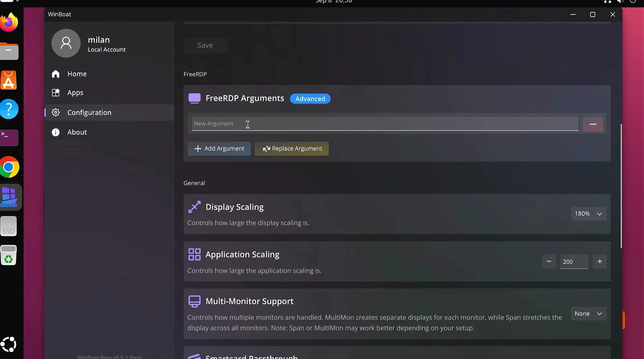
Task: Click the milan user avatar
Action: (x=66, y=43)
